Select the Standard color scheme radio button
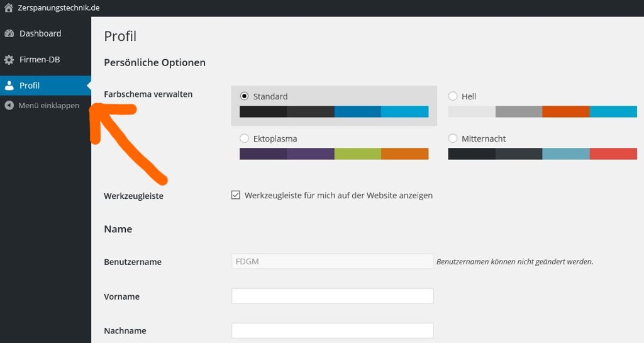The image size is (644, 343). tap(245, 96)
